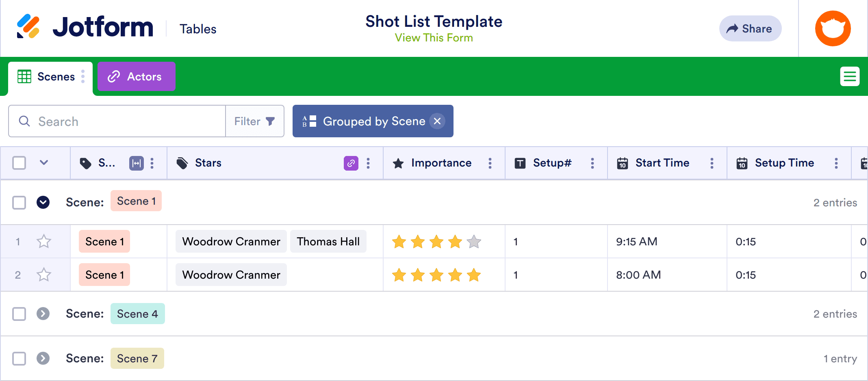Check the Scene 1 group checkbox

click(x=19, y=202)
